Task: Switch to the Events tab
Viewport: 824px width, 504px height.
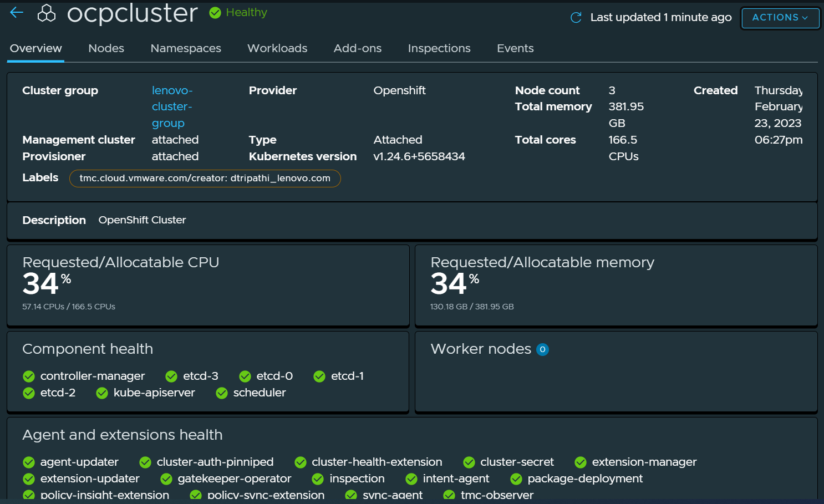Action: point(515,48)
